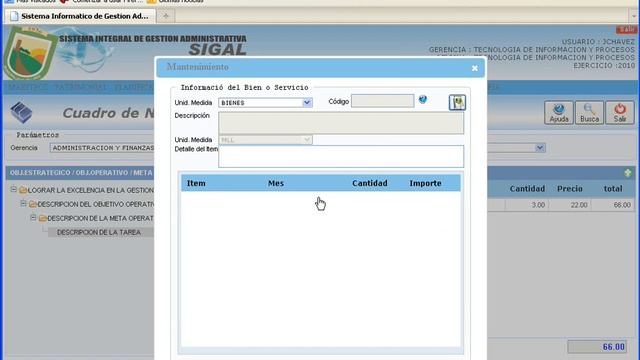
Task: Collapse the DESCRIPCION DEL OBJETIVO OPERATIVO node
Action: 23,203
